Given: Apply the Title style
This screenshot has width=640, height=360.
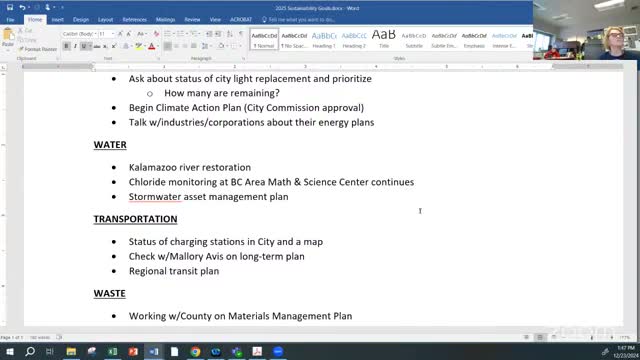Looking at the screenshot, I should click(x=384, y=40).
